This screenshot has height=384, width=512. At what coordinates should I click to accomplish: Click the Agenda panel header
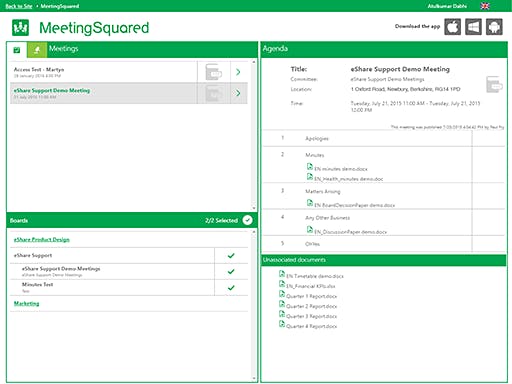tap(384, 49)
